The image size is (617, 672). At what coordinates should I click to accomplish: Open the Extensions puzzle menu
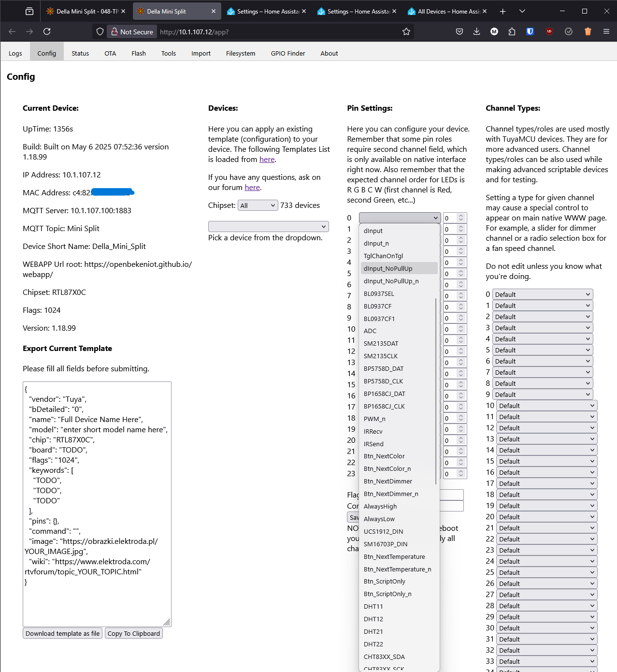click(x=512, y=31)
